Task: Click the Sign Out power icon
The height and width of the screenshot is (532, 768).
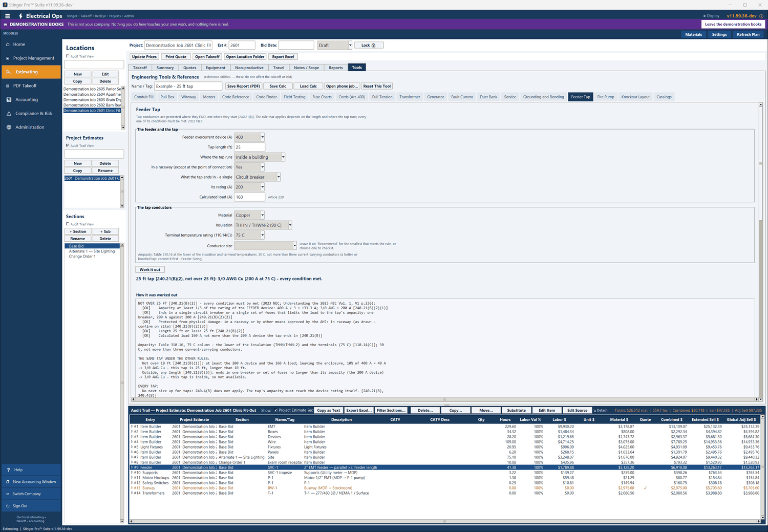Action: 8,506
